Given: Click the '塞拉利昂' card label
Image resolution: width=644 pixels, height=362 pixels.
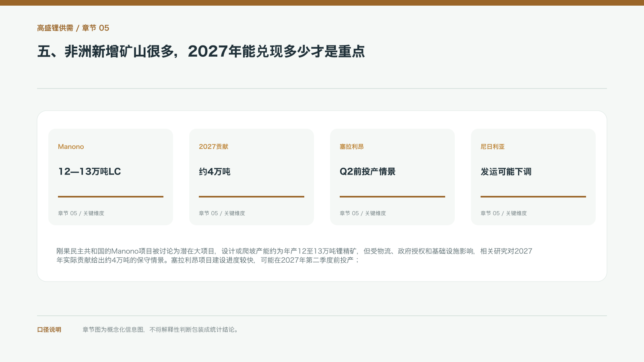Looking at the screenshot, I should tap(351, 146).
